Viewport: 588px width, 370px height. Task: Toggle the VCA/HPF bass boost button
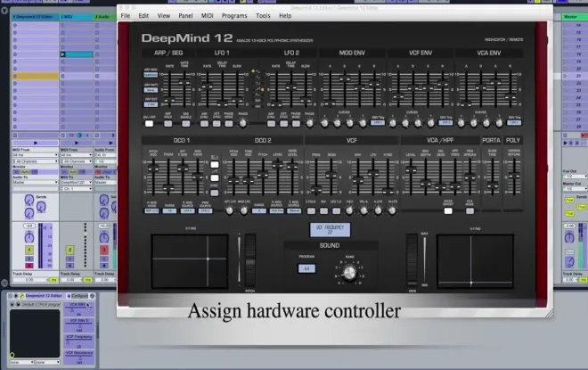(x=448, y=211)
